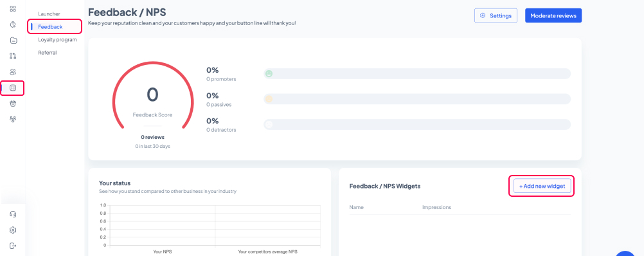
Task: Click the green promoters smiley face
Action: point(269,74)
